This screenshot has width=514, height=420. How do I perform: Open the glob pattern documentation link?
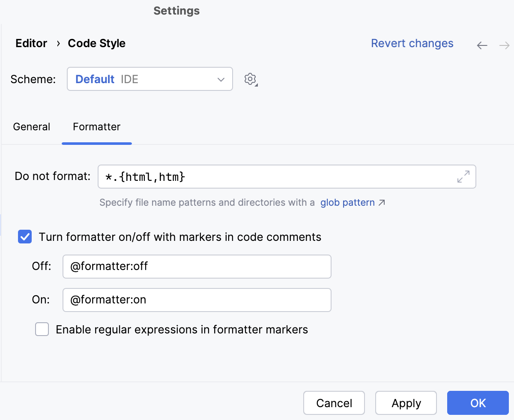347,202
